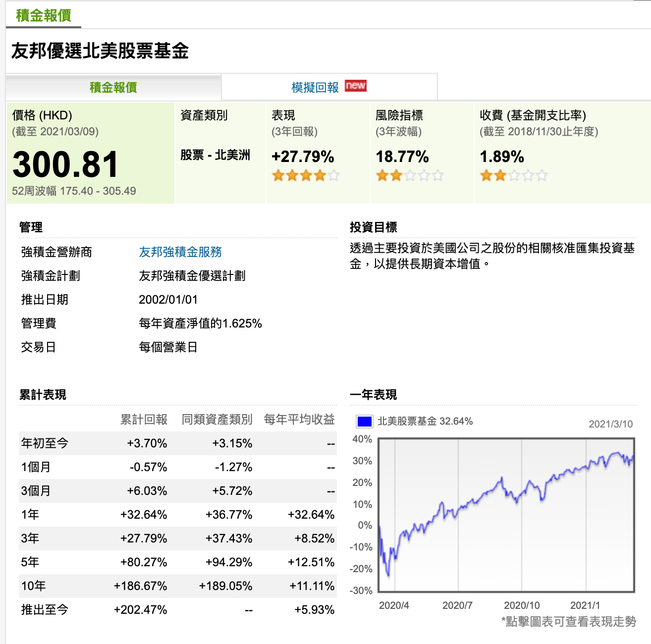Screen dimensions: 651x644
Task: Click the 52周波幅 175.40 - 305.49 text
Action: (x=74, y=191)
